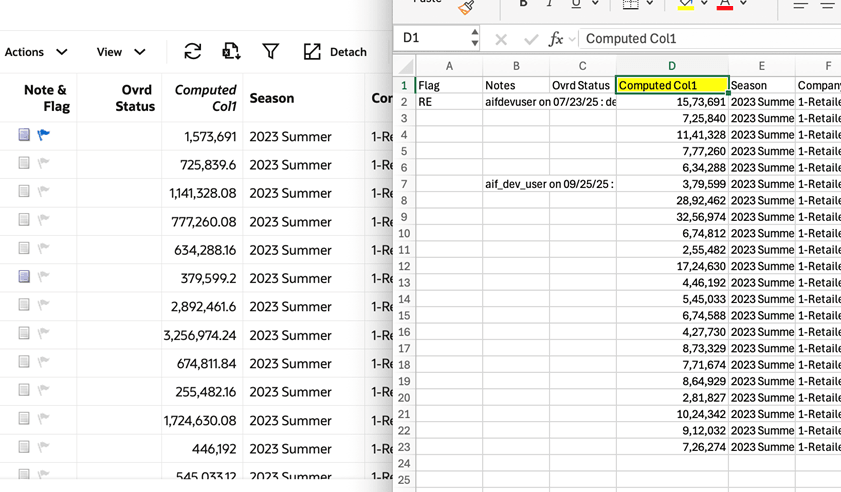
Task: Open the note icon in the 725,839.6 row
Action: tap(24, 163)
